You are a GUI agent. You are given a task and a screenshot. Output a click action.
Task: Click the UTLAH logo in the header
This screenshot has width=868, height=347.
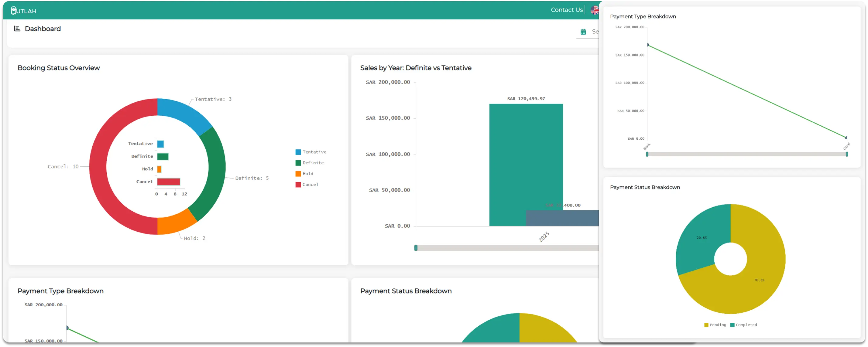pos(23,11)
